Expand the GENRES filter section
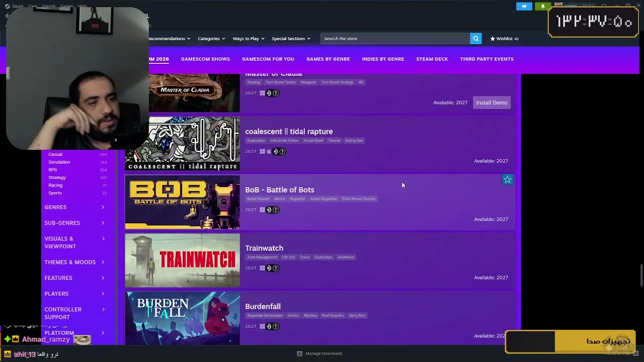644x362 pixels. [x=74, y=207]
